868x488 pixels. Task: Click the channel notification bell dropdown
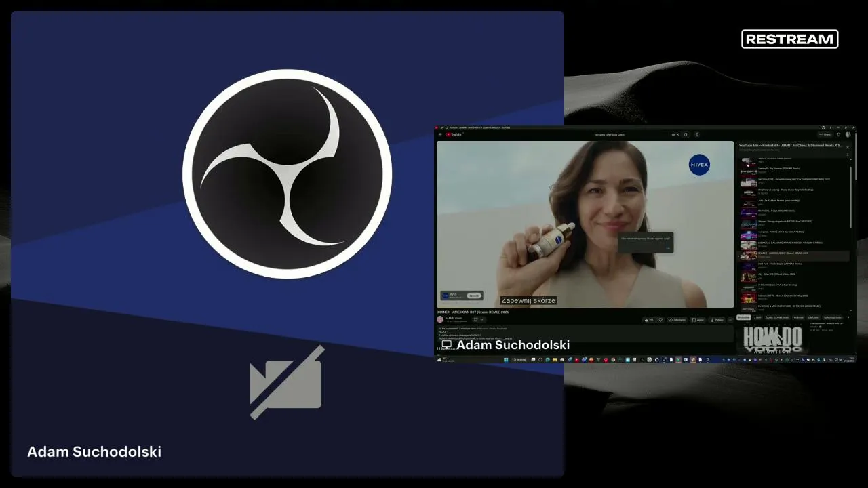tap(478, 319)
